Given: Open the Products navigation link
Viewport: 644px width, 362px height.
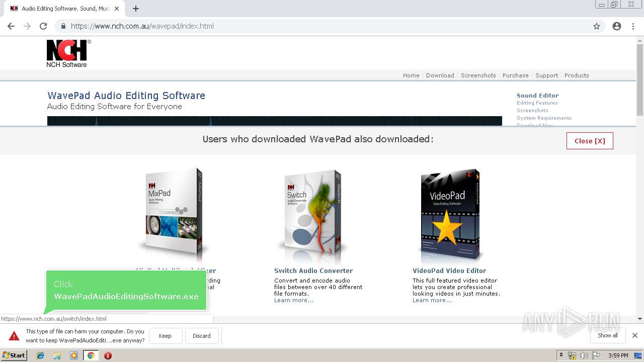Looking at the screenshot, I should tap(577, 75).
